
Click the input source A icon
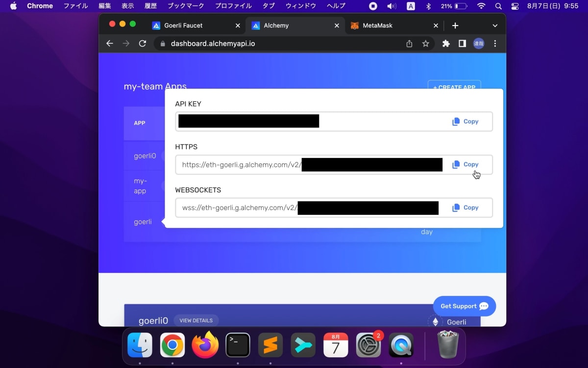click(x=411, y=6)
